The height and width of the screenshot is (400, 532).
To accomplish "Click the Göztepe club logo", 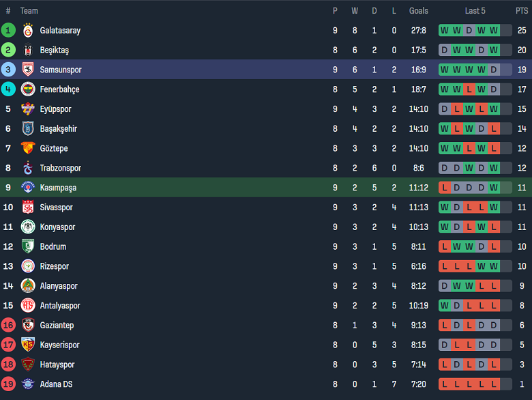I will click(x=28, y=148).
